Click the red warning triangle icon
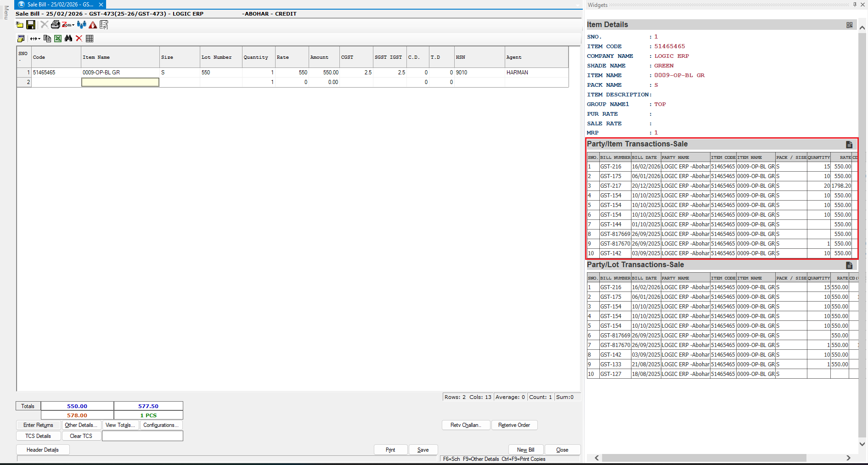The image size is (868, 465). click(x=93, y=25)
